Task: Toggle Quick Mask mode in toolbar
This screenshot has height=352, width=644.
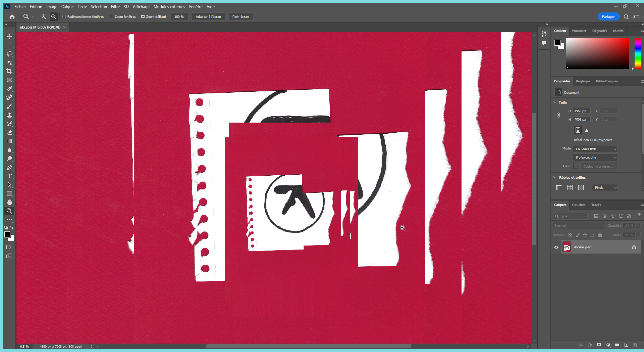Action: pyautogui.click(x=9, y=247)
